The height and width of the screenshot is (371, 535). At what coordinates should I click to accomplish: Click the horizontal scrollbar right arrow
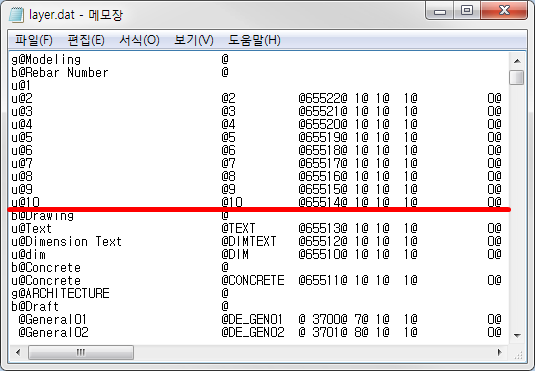tap(500, 352)
